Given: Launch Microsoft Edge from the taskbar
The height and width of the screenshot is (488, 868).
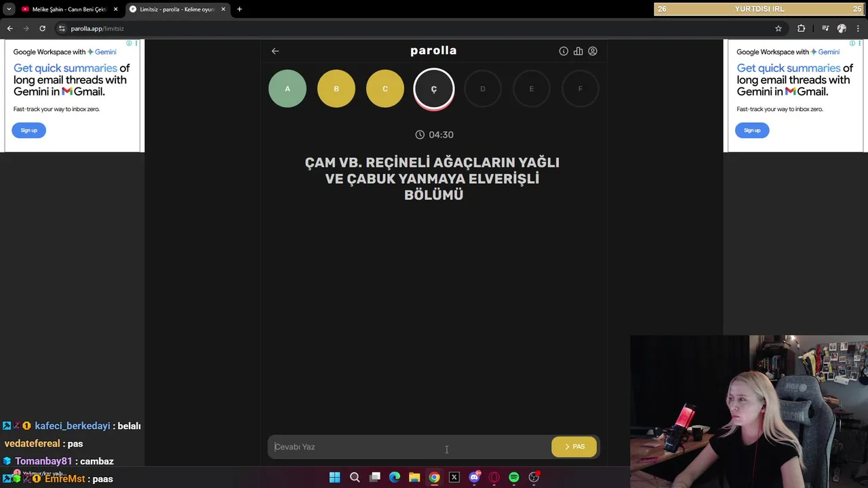Looking at the screenshot, I should click(x=395, y=478).
